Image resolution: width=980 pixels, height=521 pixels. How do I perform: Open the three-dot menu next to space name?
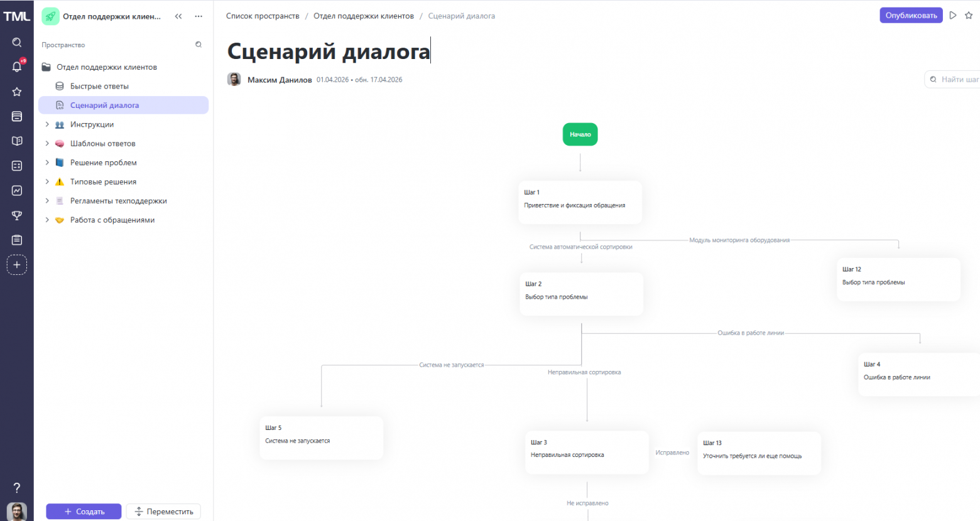click(198, 16)
